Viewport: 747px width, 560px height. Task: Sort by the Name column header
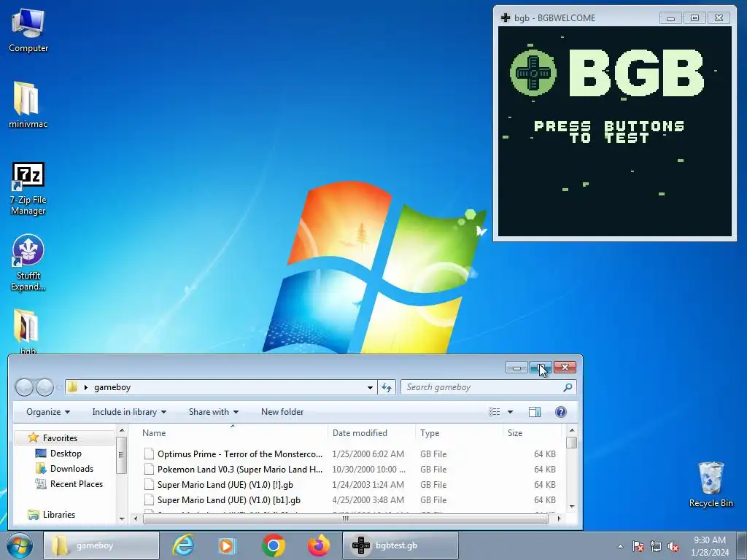233,433
